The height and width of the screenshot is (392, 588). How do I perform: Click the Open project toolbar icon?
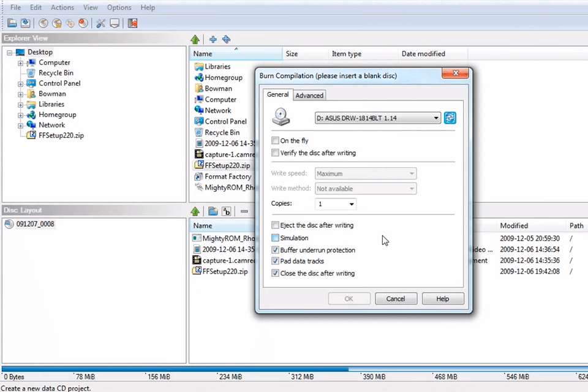tap(12, 23)
